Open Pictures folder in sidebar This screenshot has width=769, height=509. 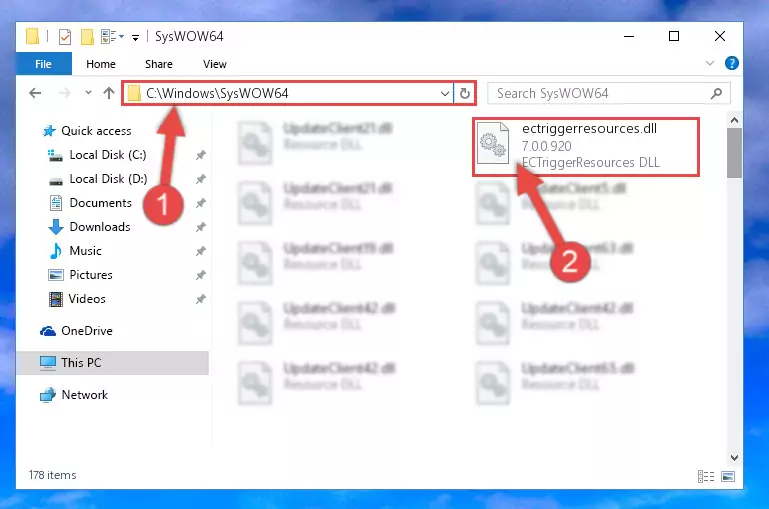tap(91, 275)
